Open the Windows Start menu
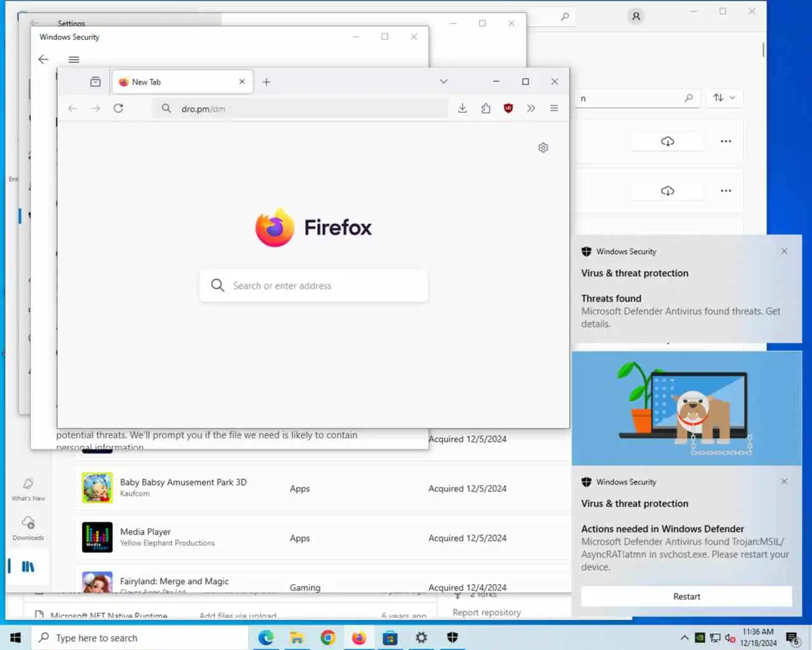This screenshot has height=650, width=812. coord(15,637)
